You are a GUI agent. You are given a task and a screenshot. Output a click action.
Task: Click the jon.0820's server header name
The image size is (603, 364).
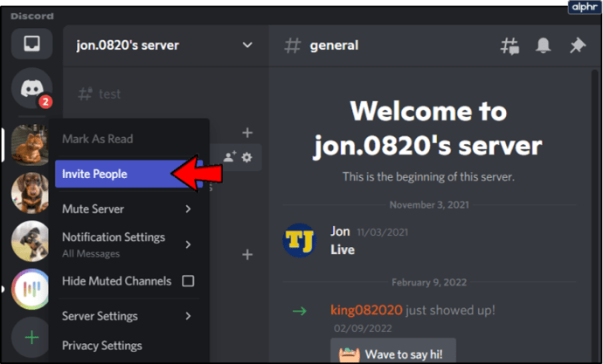coord(128,45)
